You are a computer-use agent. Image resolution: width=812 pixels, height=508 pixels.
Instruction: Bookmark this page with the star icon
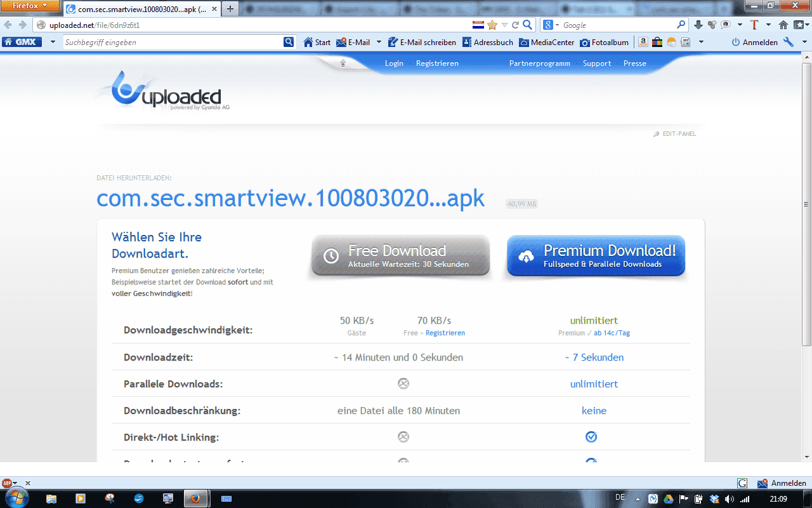(x=492, y=25)
